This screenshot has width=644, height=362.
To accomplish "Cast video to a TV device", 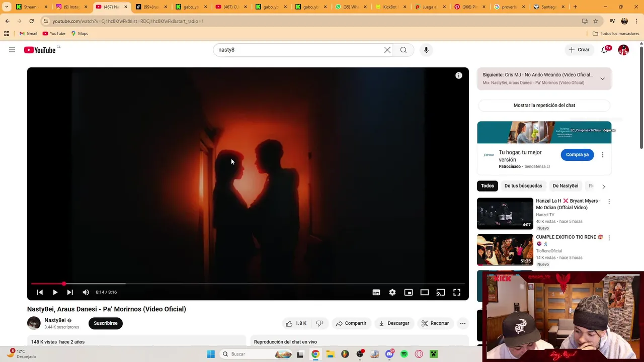I will click(x=441, y=292).
